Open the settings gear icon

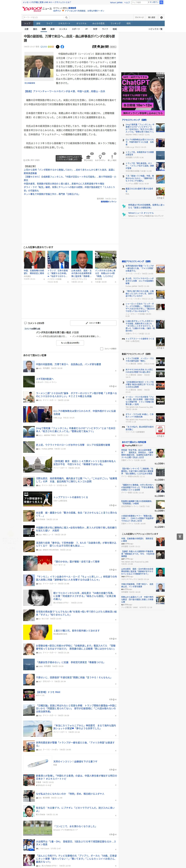(161, 18)
